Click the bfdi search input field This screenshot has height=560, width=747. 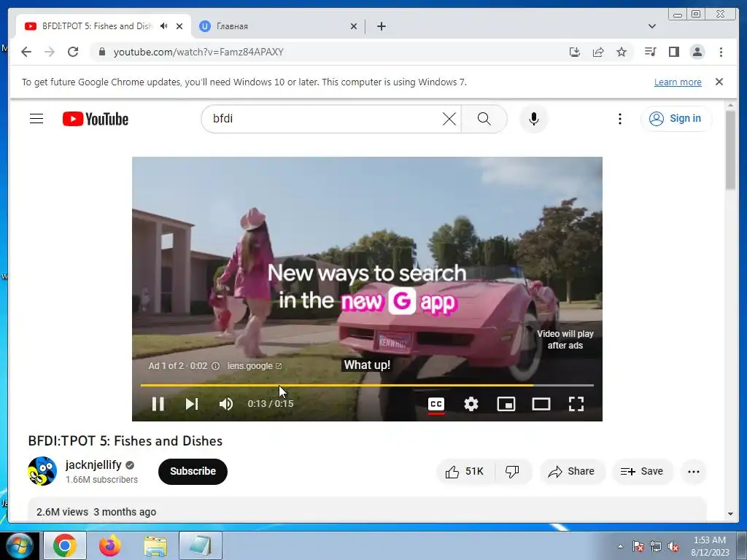click(x=324, y=119)
